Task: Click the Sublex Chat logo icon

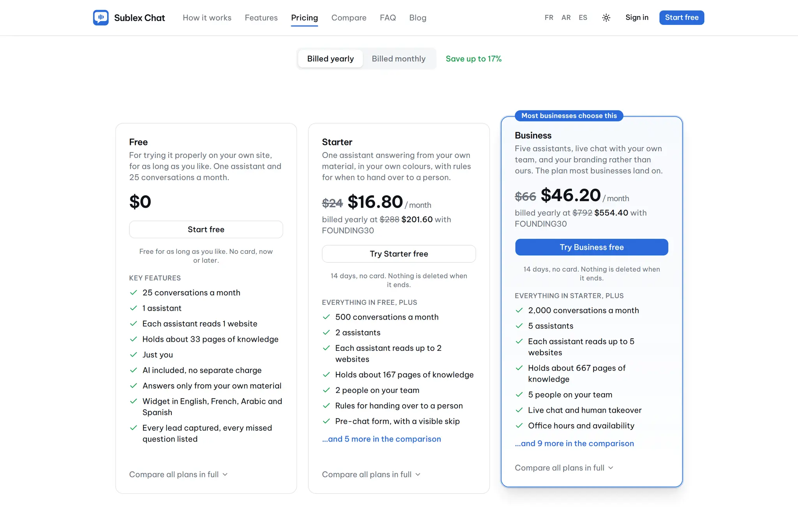Action: [x=101, y=18]
